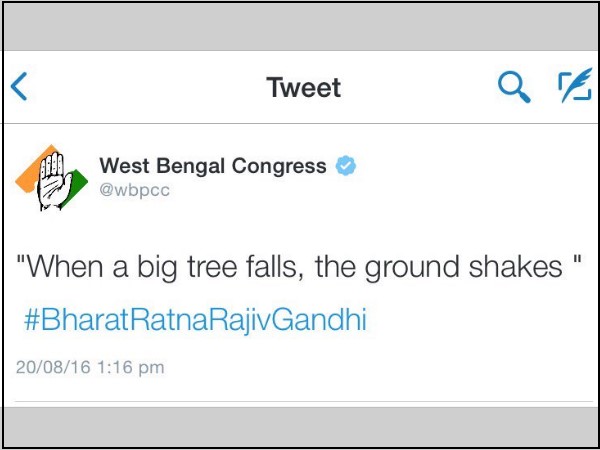
Task: Go back using the left chevron
Action: (x=19, y=87)
